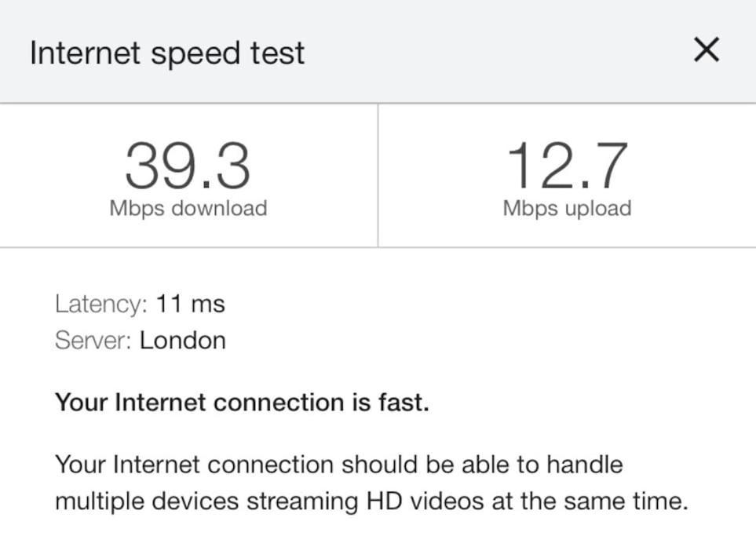Click "same time." ending the description

[626, 501]
